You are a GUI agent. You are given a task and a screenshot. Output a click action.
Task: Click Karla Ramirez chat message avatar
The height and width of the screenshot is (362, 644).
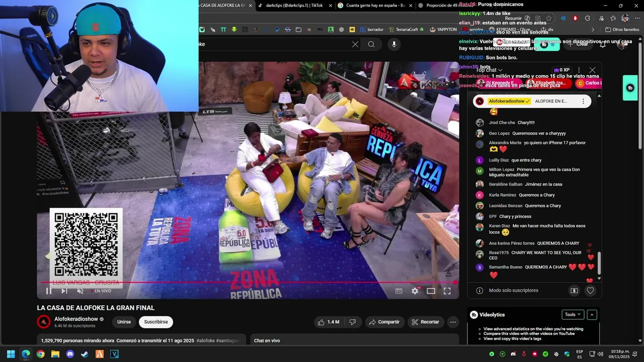point(479,195)
